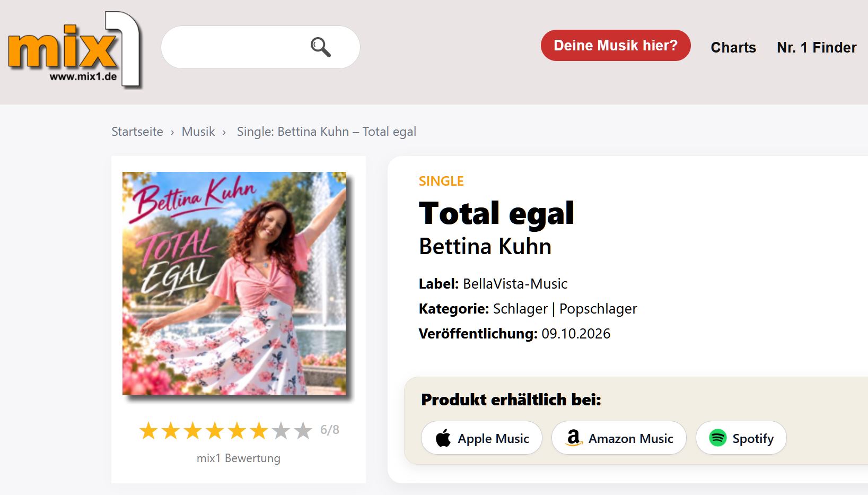
Task: Open the Apple Music link button
Action: click(x=481, y=438)
